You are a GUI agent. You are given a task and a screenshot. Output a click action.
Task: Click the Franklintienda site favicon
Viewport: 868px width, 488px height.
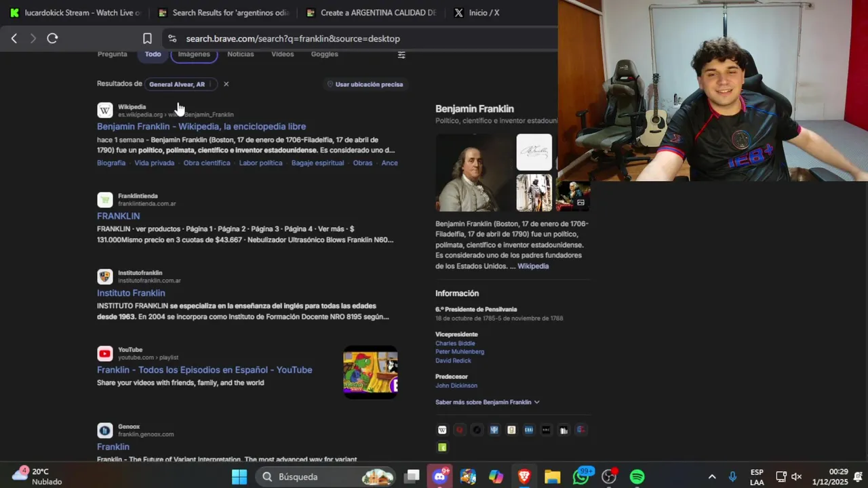click(104, 200)
